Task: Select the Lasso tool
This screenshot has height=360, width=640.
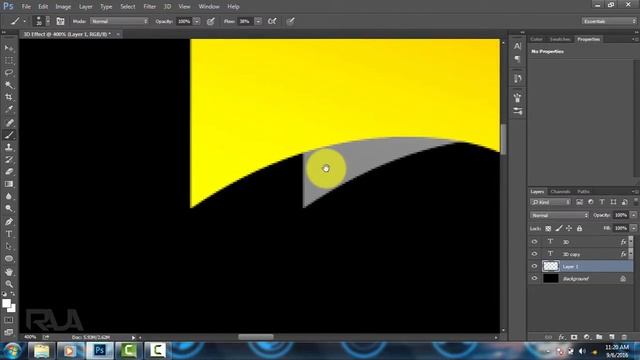Action: pyautogui.click(x=9, y=73)
